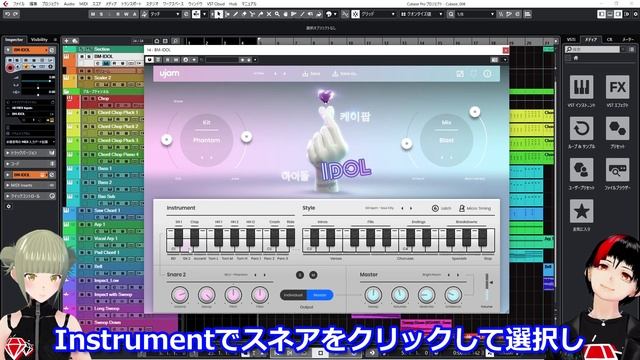The width and height of the screenshot is (640, 360).
Task: Click the Inspector settings gear at bottom
Action: coord(9,207)
